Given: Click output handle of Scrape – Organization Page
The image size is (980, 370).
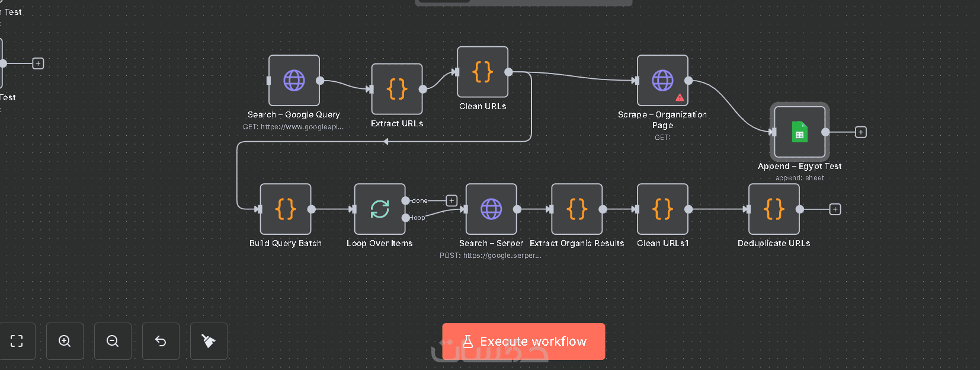Looking at the screenshot, I should pos(688,81).
